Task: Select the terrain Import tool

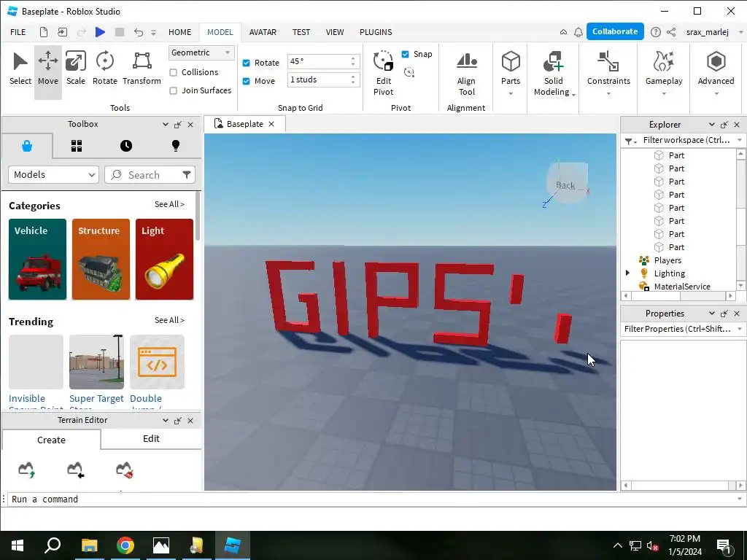Action: [x=75, y=470]
